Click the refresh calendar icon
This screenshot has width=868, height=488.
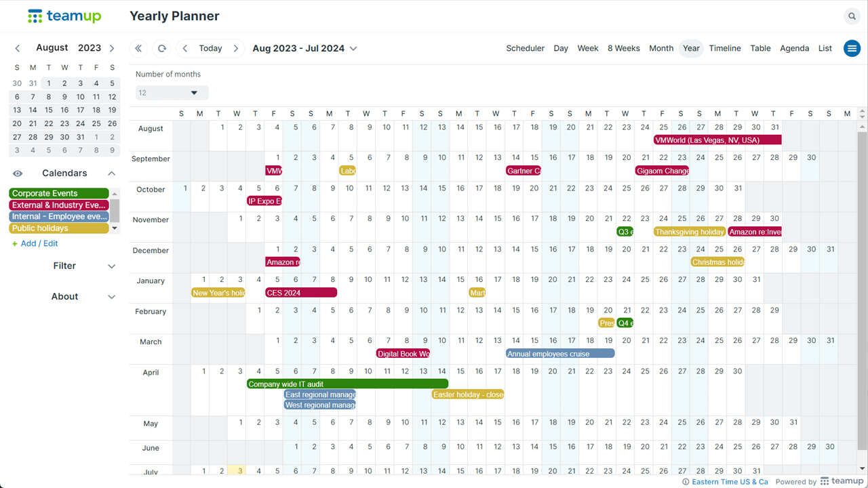161,48
